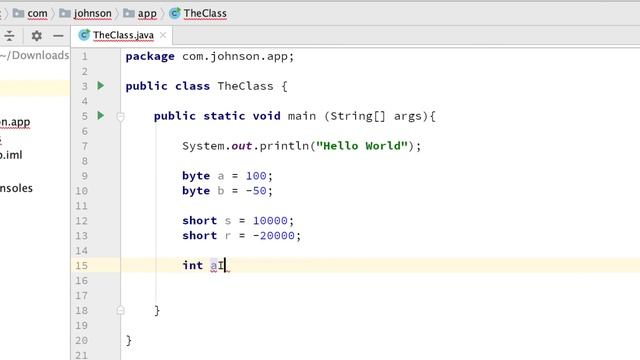The image size is (640, 360).
Task: Click variable 'b' on line 10
Action: point(221,191)
